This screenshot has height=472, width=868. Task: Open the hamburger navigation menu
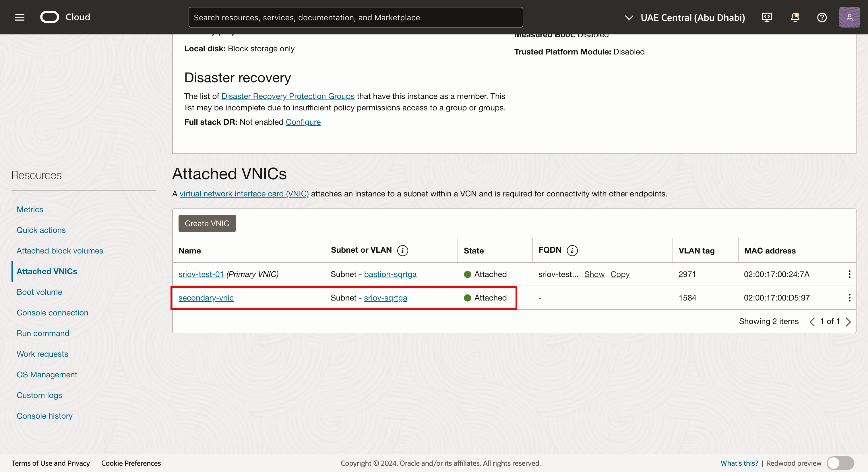point(20,17)
